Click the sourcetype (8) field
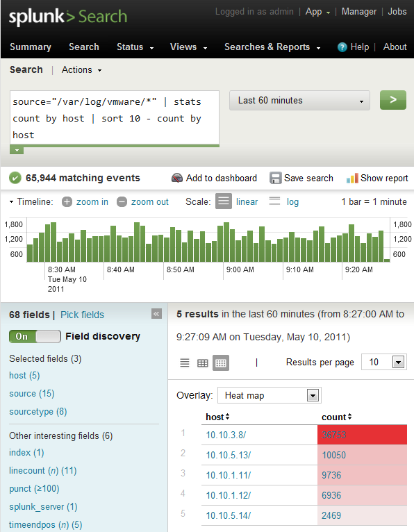The width and height of the screenshot is (414, 532). [x=38, y=412]
